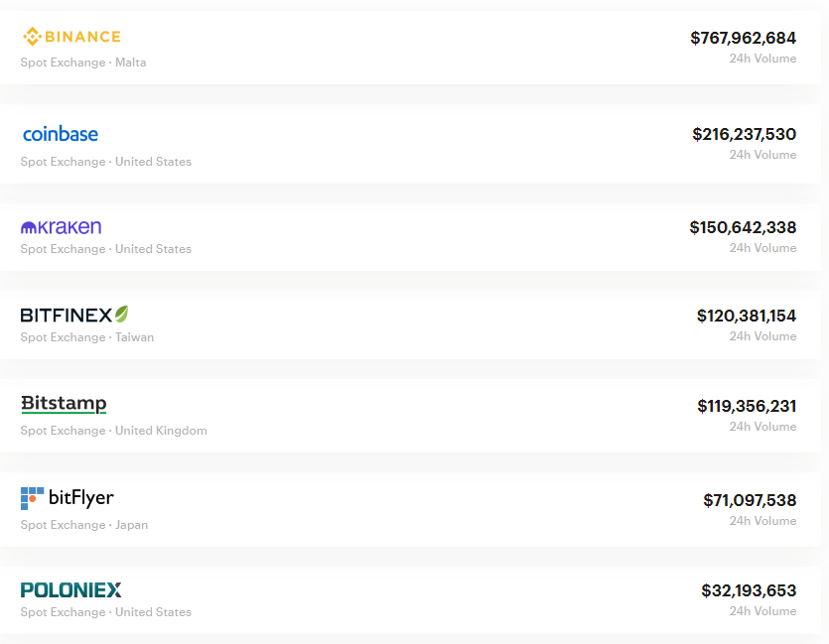The image size is (829, 644).
Task: Click "24h Volume" label in Poloniex row
Action: (762, 611)
